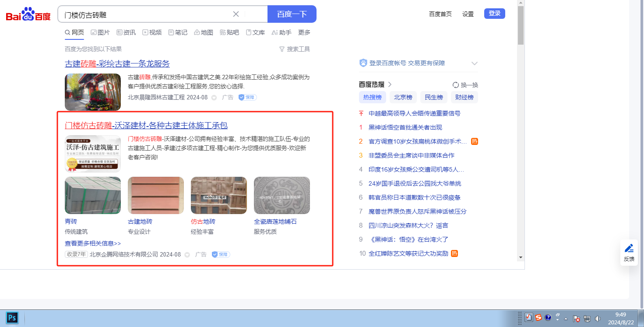Screen dimensions: 644x327
Task: Select the 网页 tab
Action: click(74, 32)
